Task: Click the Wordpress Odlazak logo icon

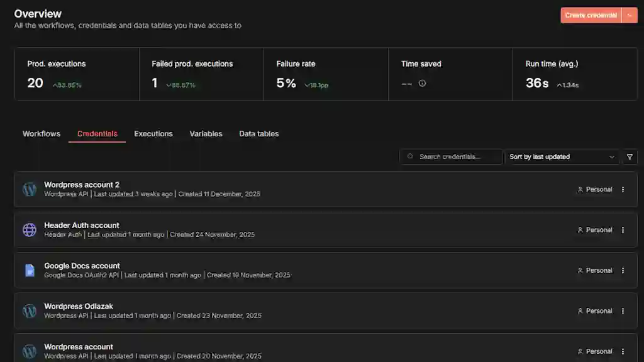Action: 30,311
